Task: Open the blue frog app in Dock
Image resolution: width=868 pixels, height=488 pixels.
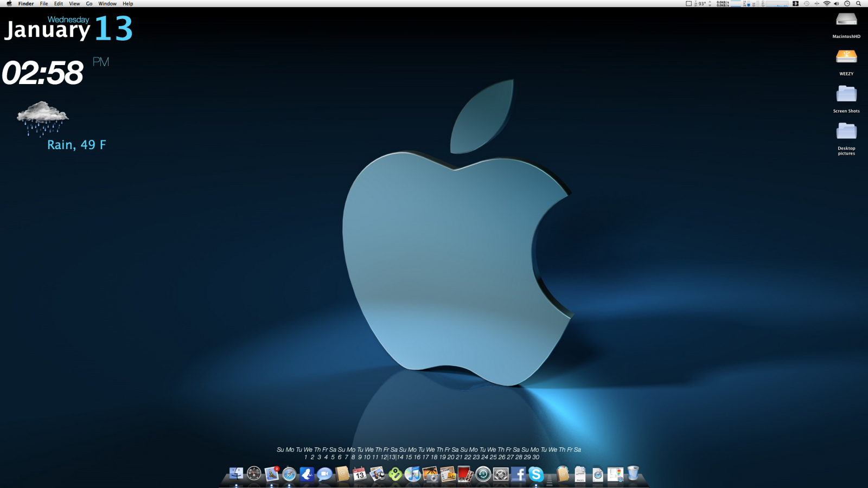Action: pos(307,474)
